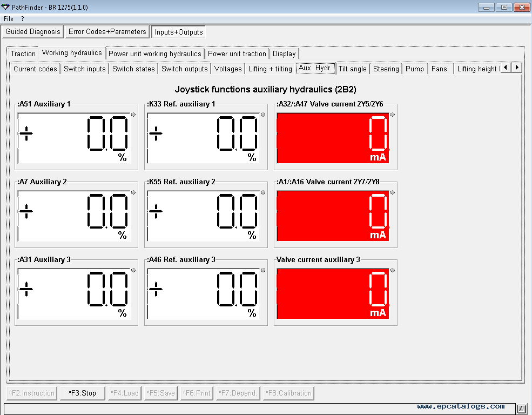The height and width of the screenshot is (415, 532).
Task: Go to Power unit working hydraulics tab
Action: pos(155,53)
